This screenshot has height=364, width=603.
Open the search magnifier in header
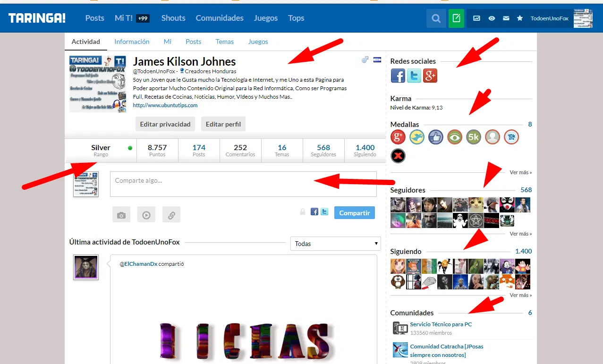436,18
